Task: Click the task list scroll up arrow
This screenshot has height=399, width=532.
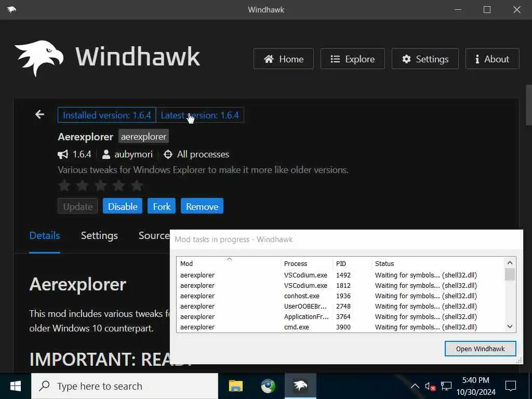Action: click(510, 262)
